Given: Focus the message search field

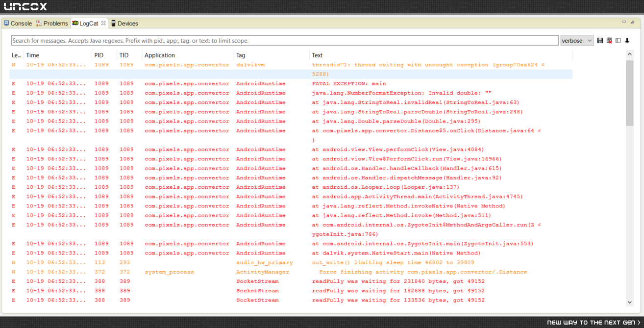Looking at the screenshot, I should [285, 41].
